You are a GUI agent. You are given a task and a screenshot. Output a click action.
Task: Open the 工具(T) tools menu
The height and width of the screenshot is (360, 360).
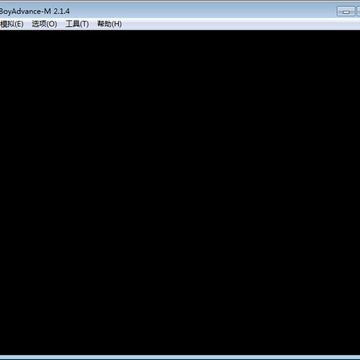[x=77, y=24]
